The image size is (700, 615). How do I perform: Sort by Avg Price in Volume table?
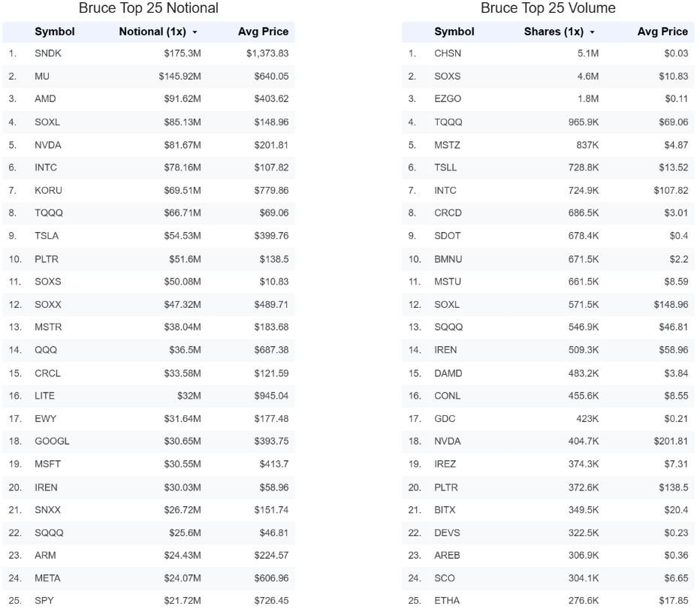[x=662, y=32]
